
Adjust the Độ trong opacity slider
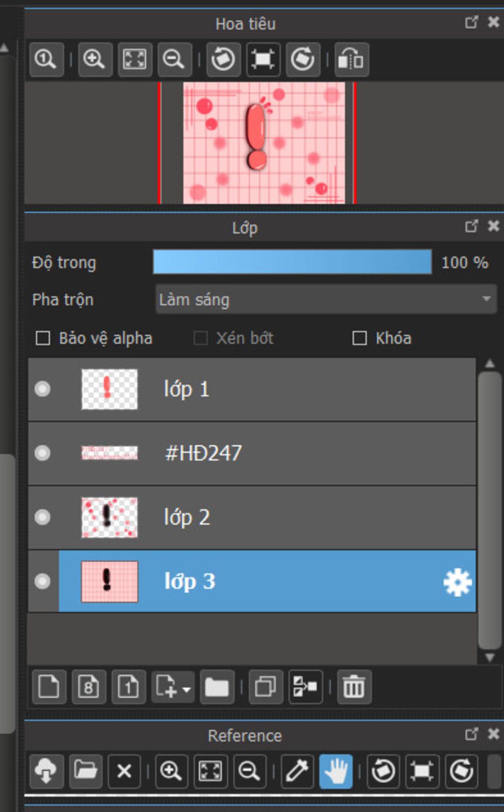coord(292,262)
